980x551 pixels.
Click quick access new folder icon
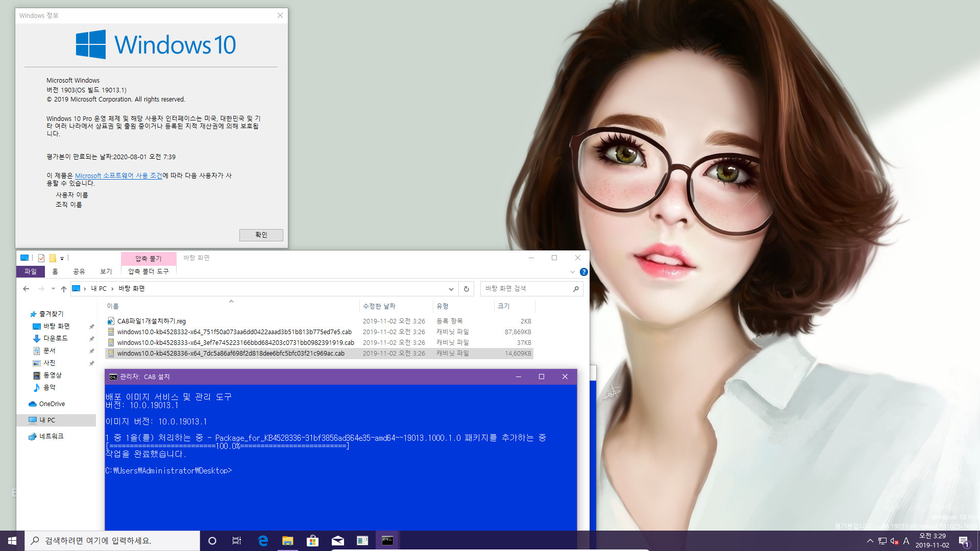point(53,258)
